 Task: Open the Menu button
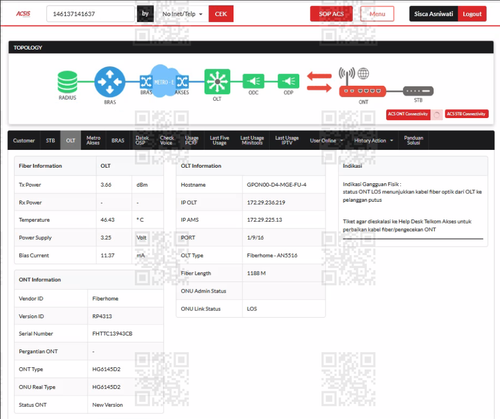coord(377,14)
